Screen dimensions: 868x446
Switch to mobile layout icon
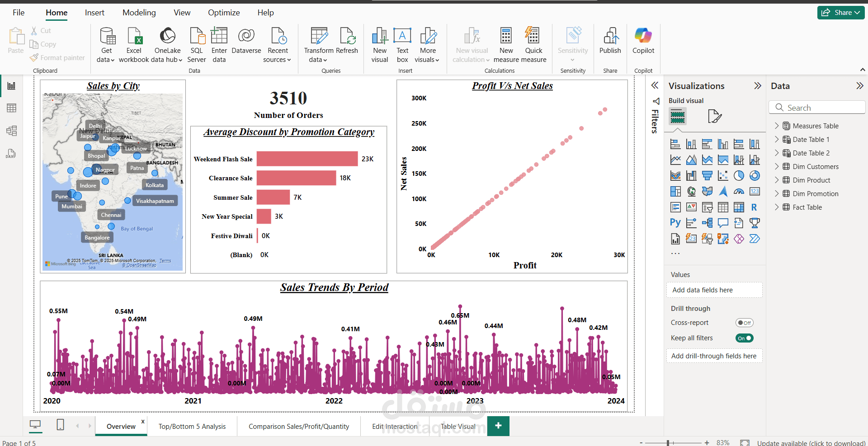[x=60, y=425]
